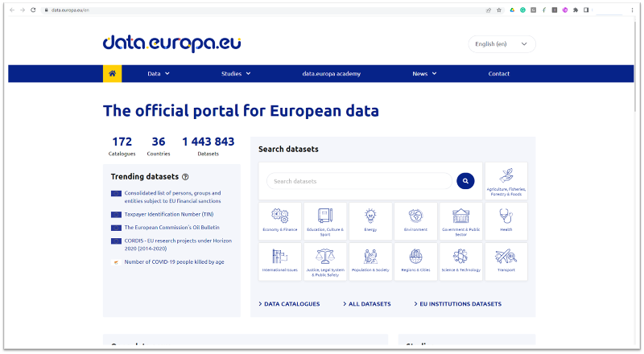The width and height of the screenshot is (644, 354).
Task: Open the English (en) language dropdown
Action: click(x=502, y=44)
